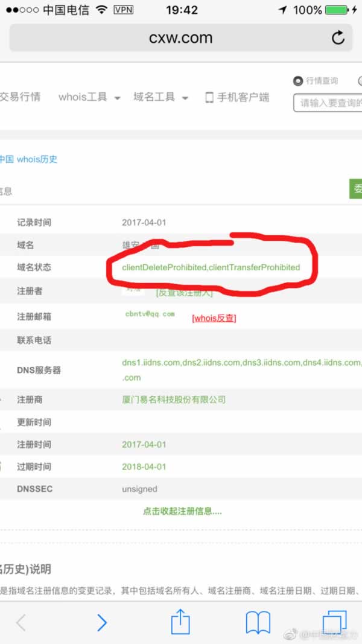362x644 pixels.
Task: Open the Safari tabs switcher icon
Action: [x=334, y=622]
